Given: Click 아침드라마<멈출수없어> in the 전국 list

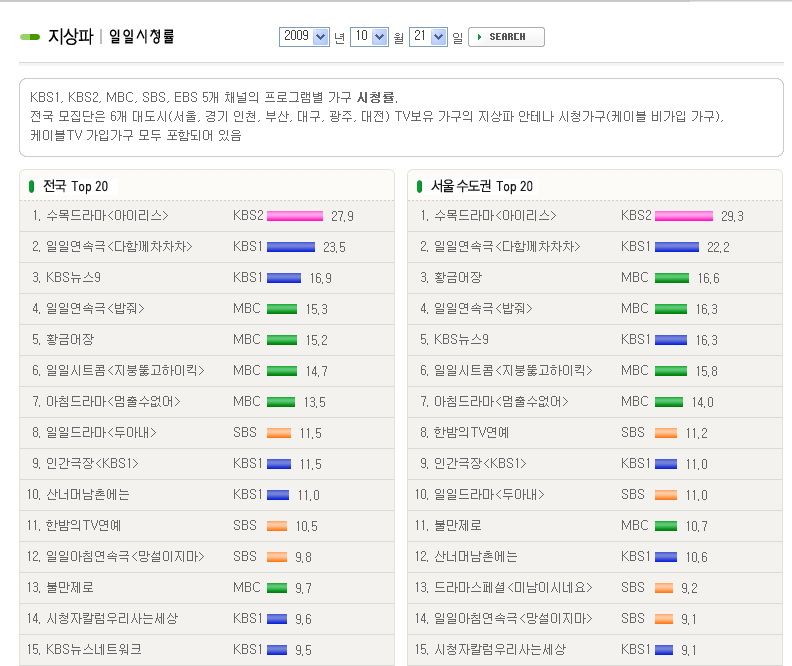Looking at the screenshot, I should (x=113, y=401).
